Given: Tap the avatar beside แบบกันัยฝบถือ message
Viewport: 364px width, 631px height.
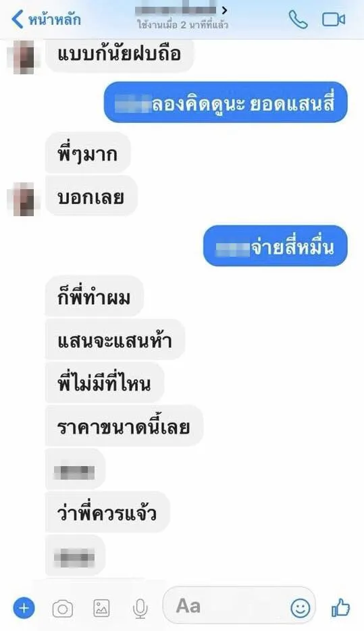Looking at the screenshot, I should point(24,56).
